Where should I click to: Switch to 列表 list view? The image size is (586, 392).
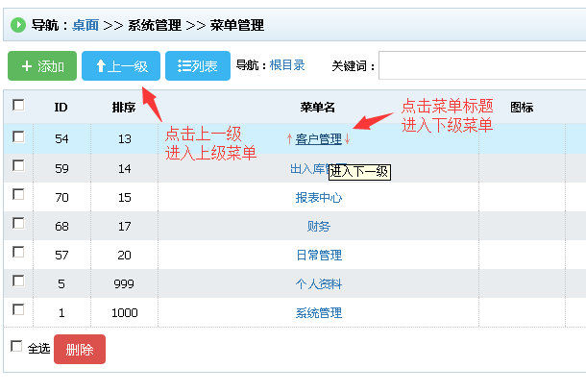(x=197, y=66)
